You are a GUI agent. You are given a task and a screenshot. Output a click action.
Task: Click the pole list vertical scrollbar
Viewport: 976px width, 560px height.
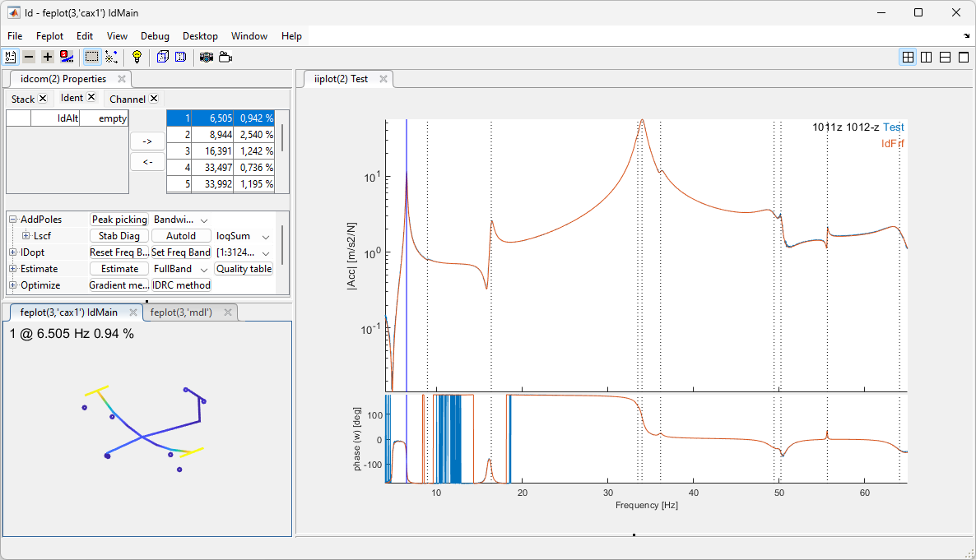pyautogui.click(x=282, y=138)
